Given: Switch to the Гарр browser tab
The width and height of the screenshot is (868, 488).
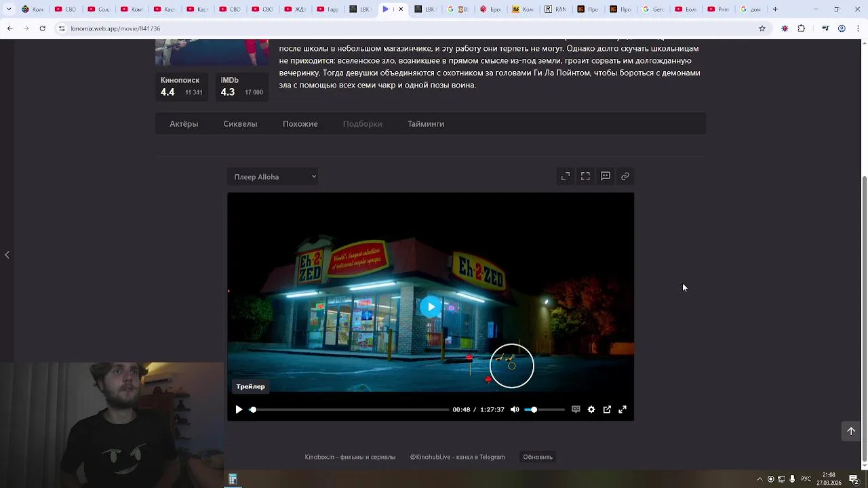Looking at the screenshot, I should (x=328, y=9).
